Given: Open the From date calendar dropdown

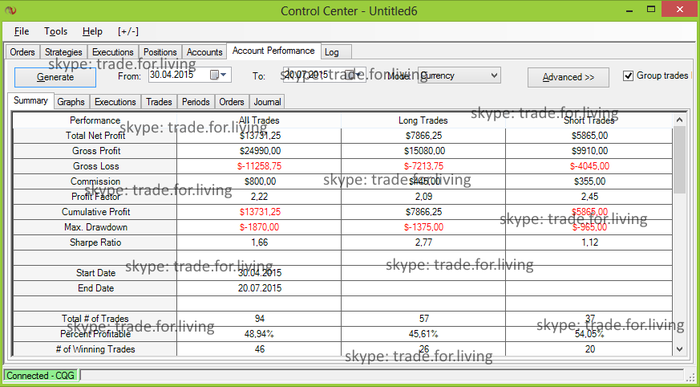Looking at the screenshot, I should [219, 75].
